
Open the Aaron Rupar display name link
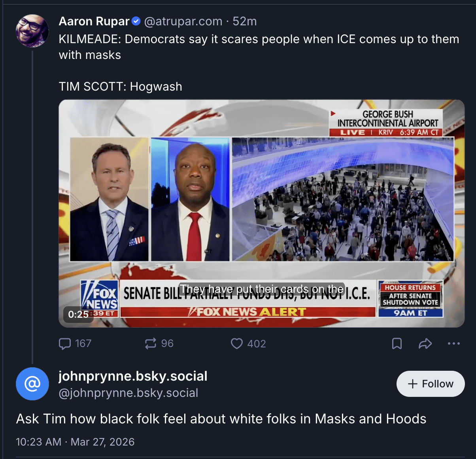(x=94, y=21)
